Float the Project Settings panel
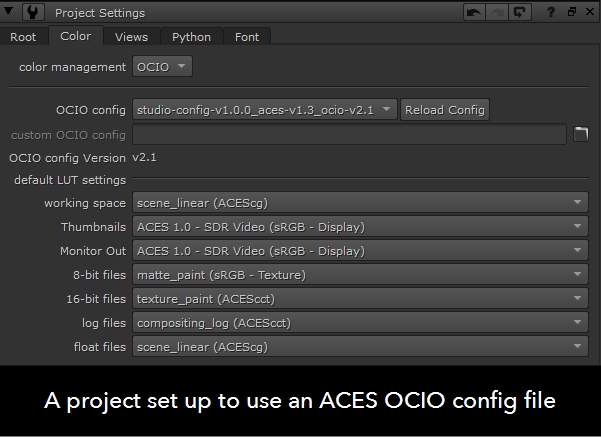601x446 pixels. tap(569, 13)
